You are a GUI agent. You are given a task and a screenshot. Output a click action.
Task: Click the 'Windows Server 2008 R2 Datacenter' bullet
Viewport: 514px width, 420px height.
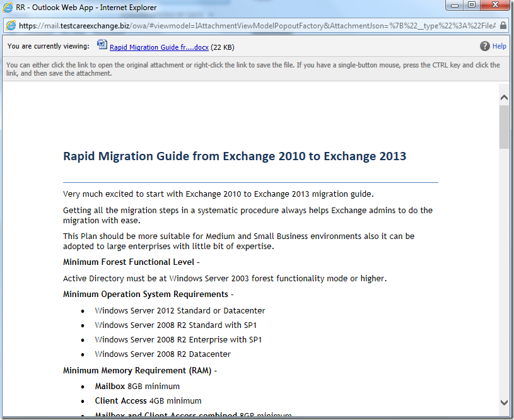163,354
